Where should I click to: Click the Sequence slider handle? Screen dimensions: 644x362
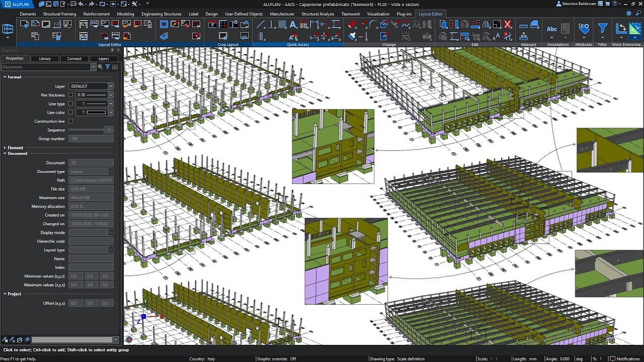pyautogui.click(x=108, y=130)
